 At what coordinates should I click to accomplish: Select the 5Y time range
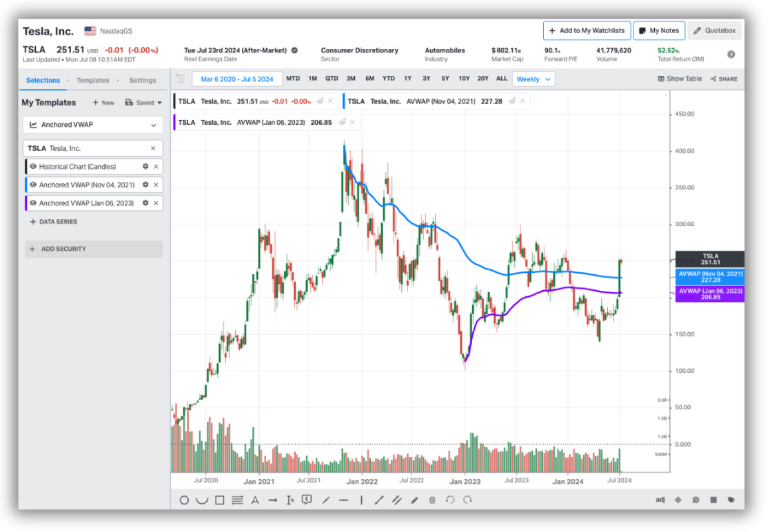pyautogui.click(x=445, y=79)
